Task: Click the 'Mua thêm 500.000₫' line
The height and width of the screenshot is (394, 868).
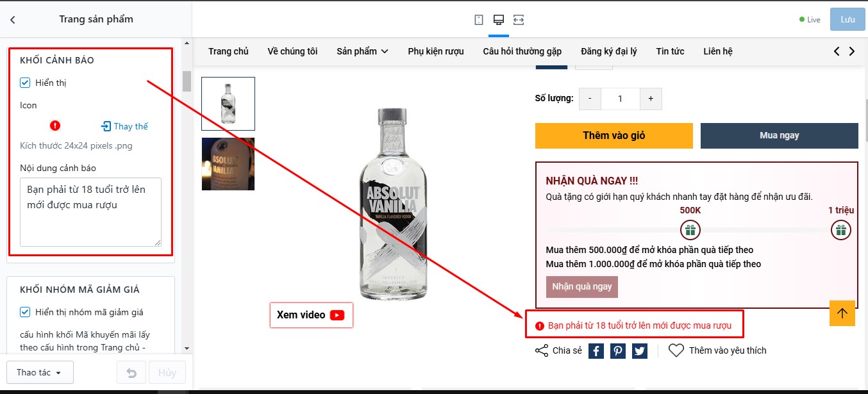Action: (x=649, y=250)
